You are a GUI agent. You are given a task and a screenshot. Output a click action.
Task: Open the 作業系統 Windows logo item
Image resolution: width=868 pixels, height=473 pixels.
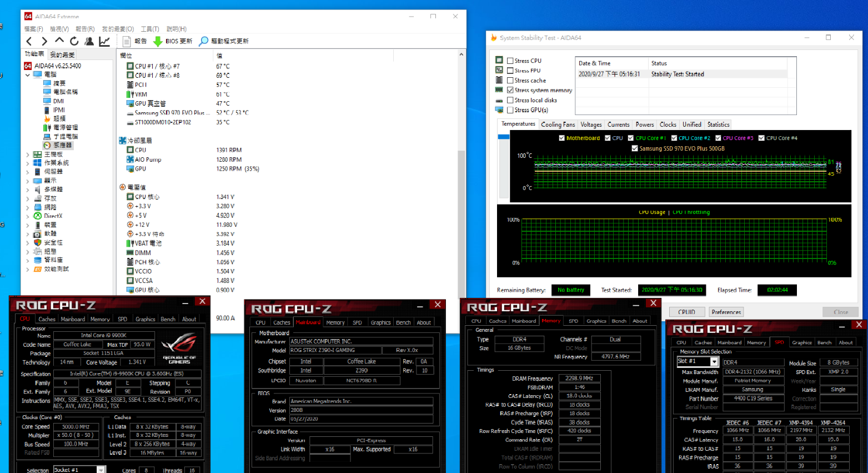[38, 163]
